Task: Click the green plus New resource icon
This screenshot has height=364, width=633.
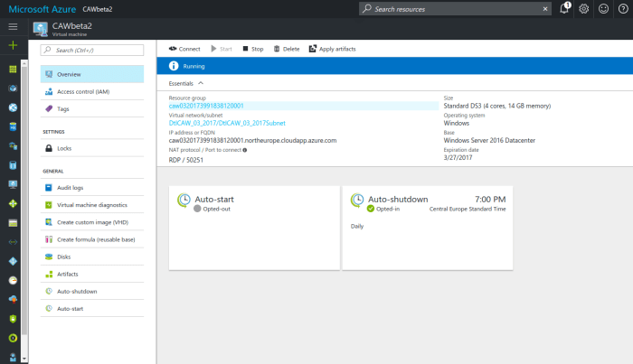Action: coord(13,45)
